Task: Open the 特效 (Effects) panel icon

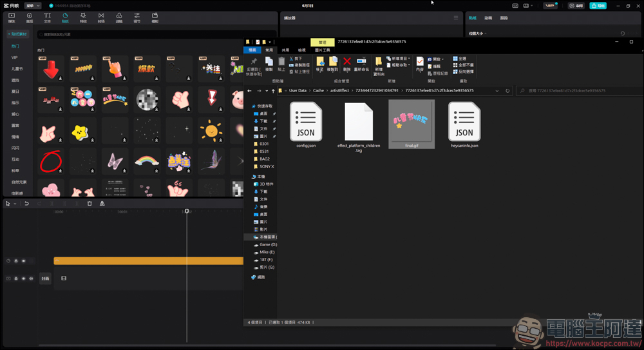Action: coord(83,17)
